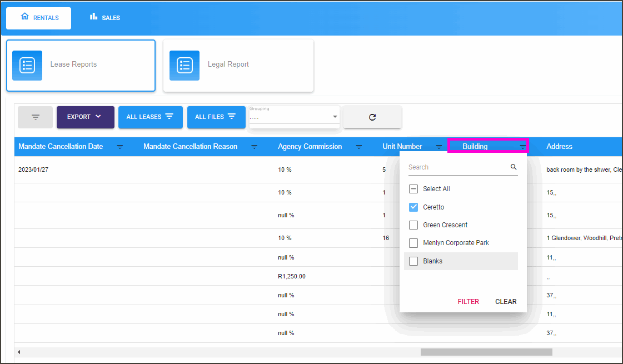The height and width of the screenshot is (364, 623).
Task: Open the Mandate Cancellation Date column filter icon
Action: click(x=119, y=147)
